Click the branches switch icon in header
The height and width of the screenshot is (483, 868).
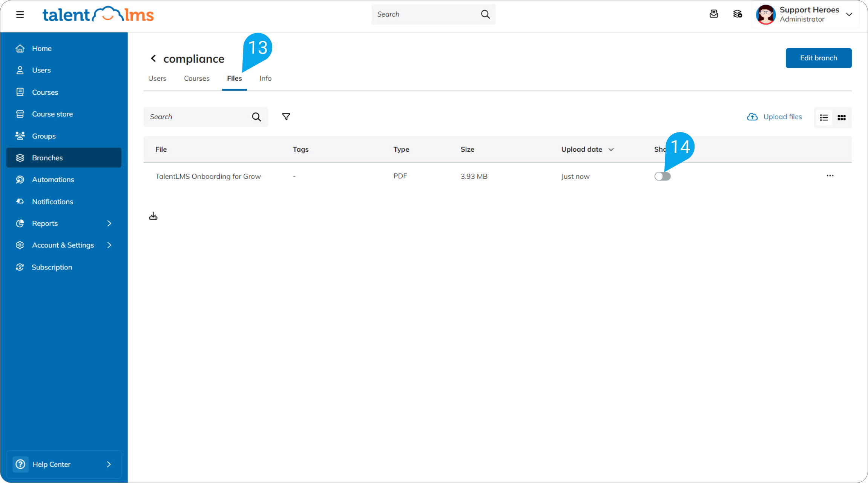738,14
